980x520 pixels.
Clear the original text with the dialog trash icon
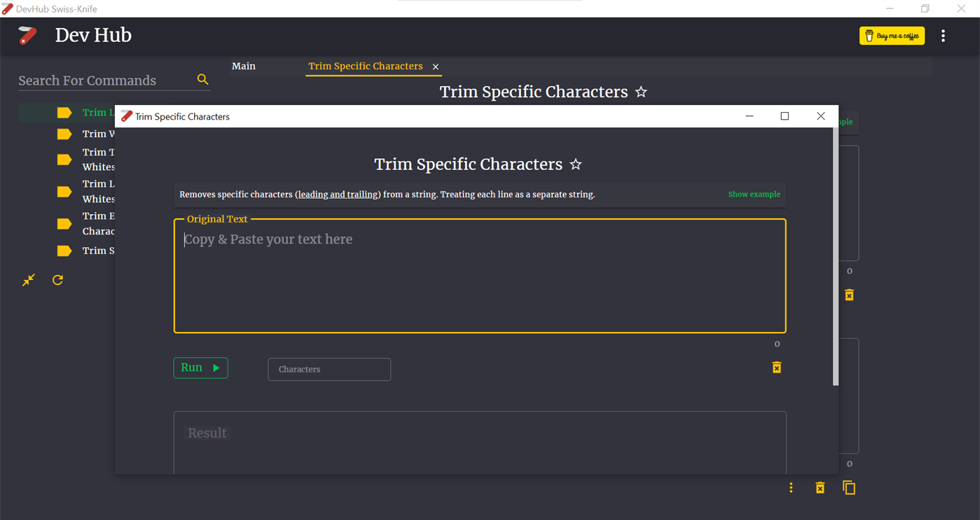(777, 367)
